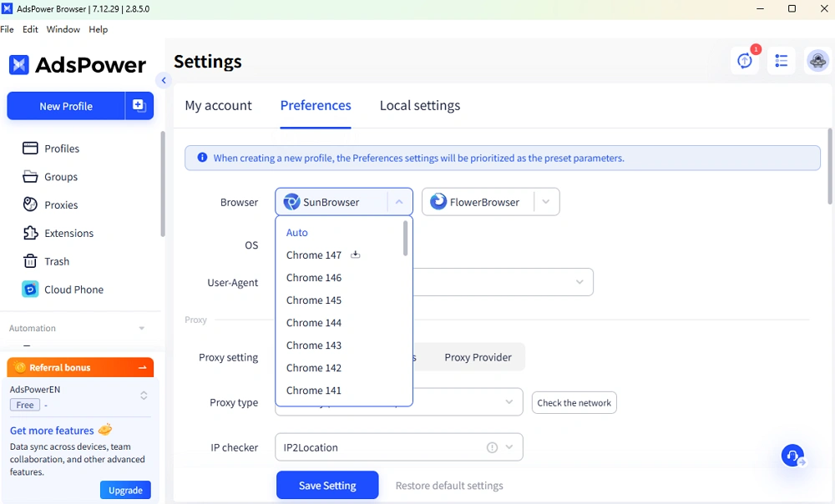
Task: Click the info icon in IP checker field
Action: (x=492, y=447)
